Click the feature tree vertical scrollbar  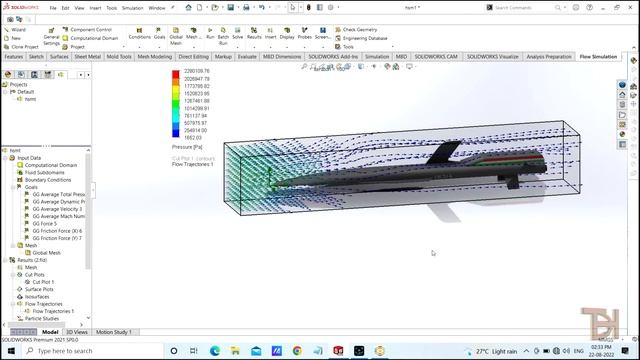88,211
